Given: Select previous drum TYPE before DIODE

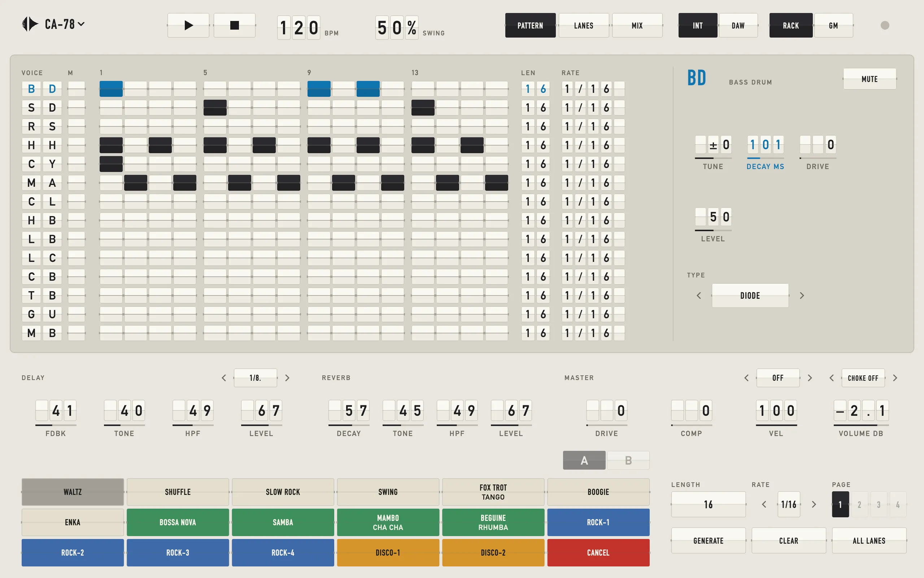Looking at the screenshot, I should click(x=699, y=296).
